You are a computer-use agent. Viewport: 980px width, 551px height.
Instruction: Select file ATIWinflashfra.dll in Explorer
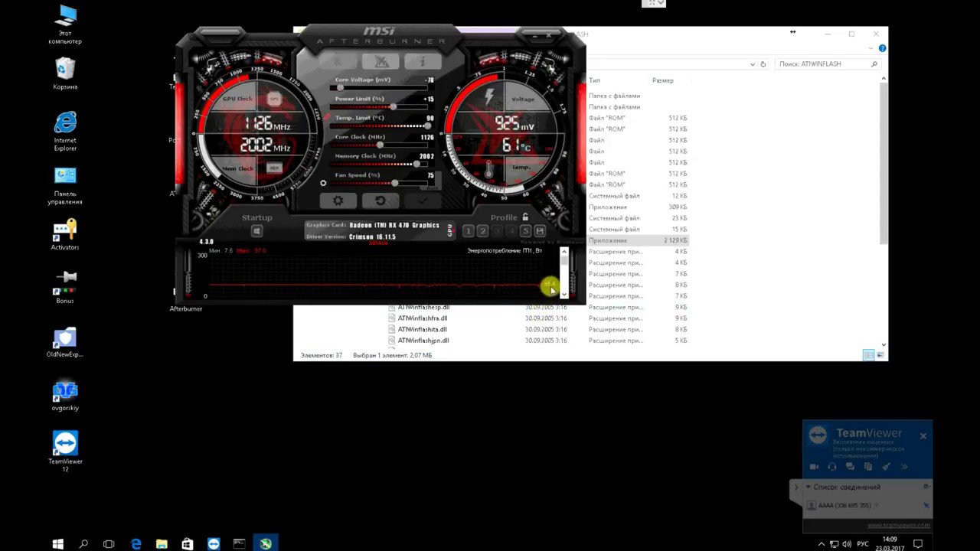423,318
